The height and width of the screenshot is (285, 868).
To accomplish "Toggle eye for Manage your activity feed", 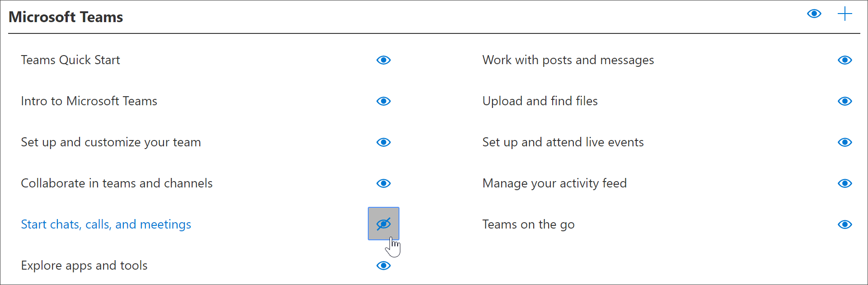I will pos(845,183).
